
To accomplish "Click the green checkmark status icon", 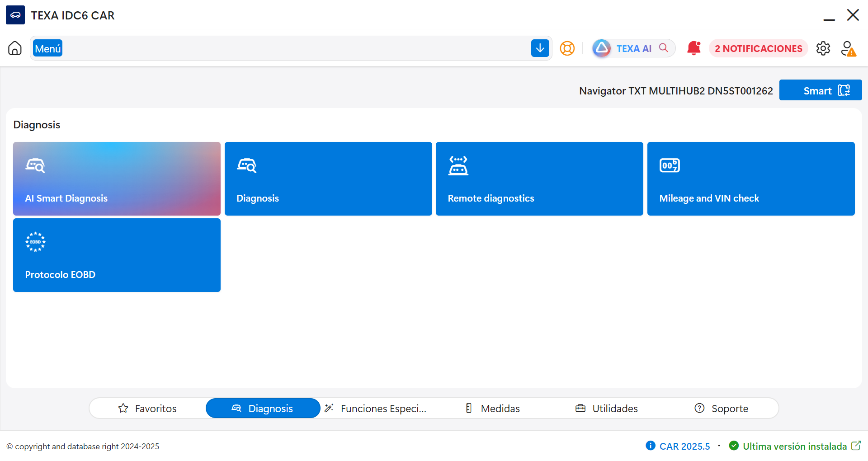I will click(x=734, y=446).
